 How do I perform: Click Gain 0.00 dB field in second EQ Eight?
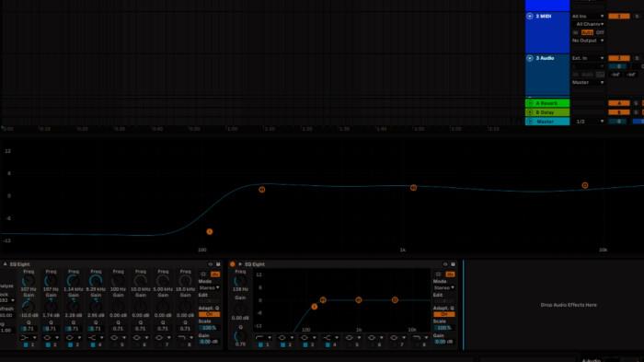(x=444, y=342)
